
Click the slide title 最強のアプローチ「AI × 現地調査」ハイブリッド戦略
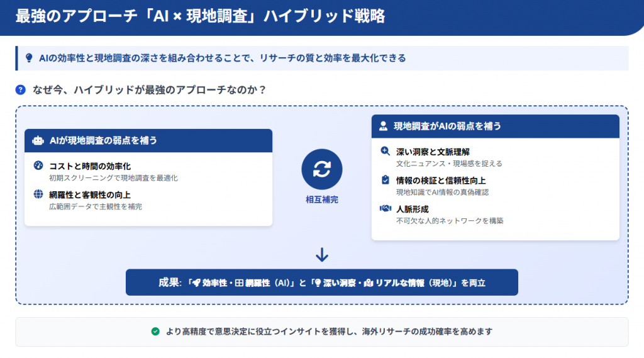(x=201, y=16)
